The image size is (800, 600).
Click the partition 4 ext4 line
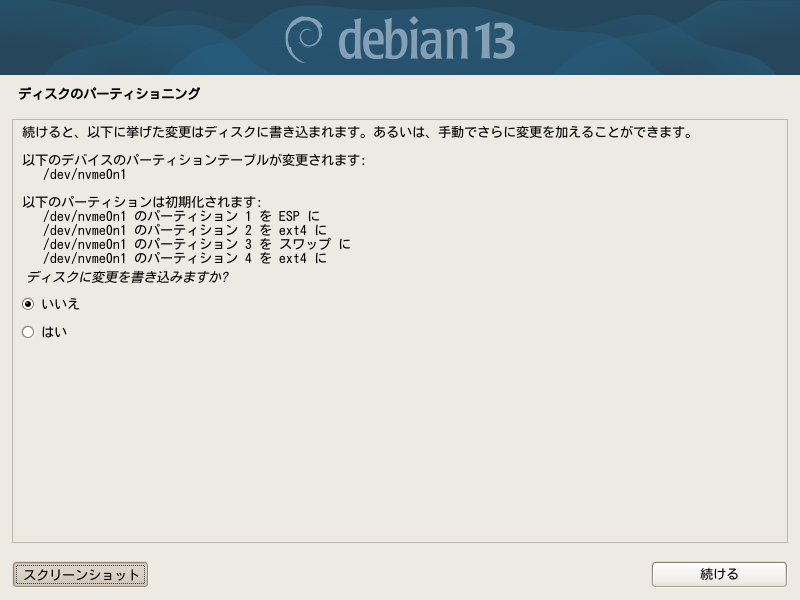point(185,259)
